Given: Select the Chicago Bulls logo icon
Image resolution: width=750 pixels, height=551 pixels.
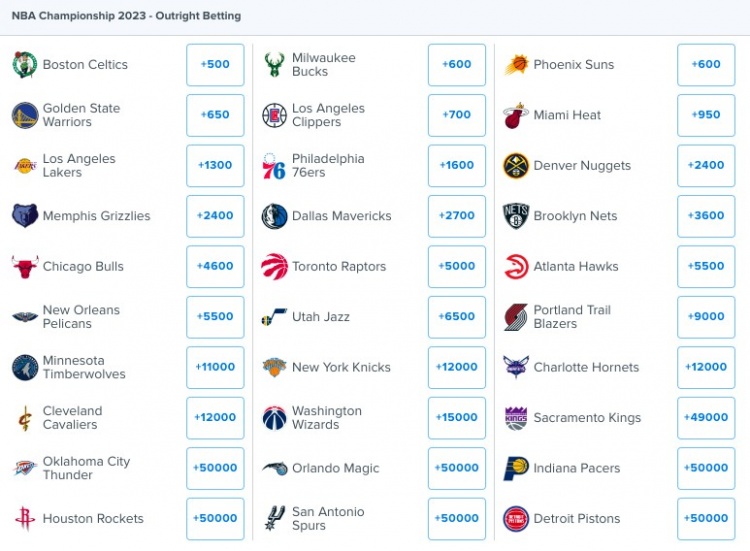Looking at the screenshot, I should click(24, 267).
